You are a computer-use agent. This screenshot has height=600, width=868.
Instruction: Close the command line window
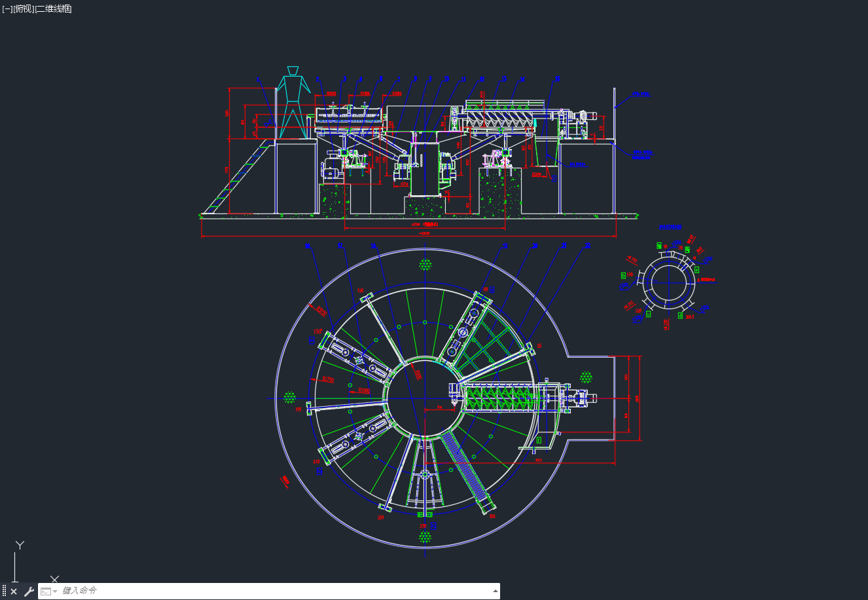pos(14,591)
